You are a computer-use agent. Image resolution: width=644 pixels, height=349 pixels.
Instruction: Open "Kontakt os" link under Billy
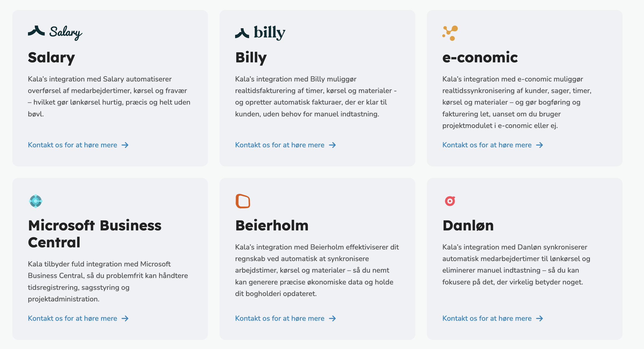[x=280, y=145]
